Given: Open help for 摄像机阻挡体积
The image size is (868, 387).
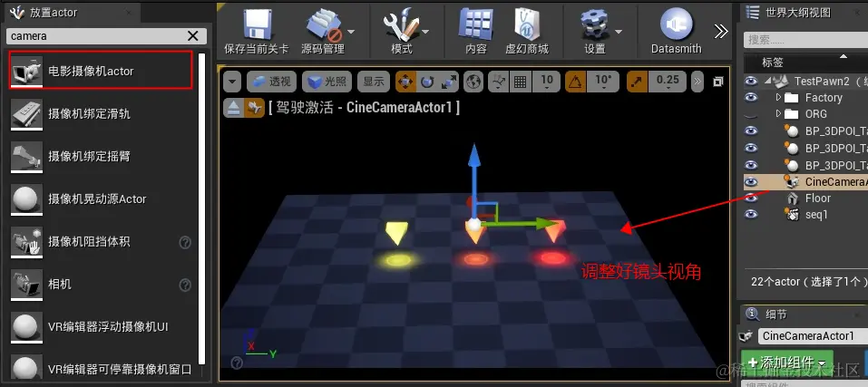Looking at the screenshot, I should click(185, 242).
